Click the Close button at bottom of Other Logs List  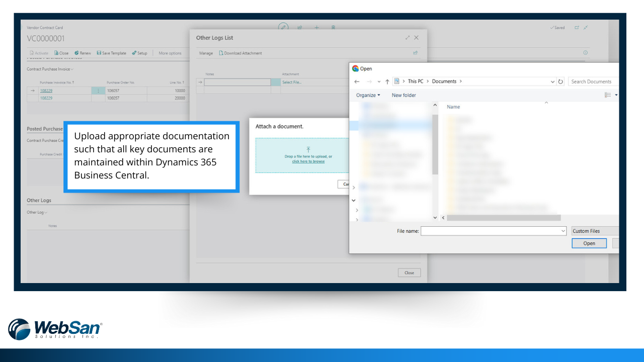(409, 273)
